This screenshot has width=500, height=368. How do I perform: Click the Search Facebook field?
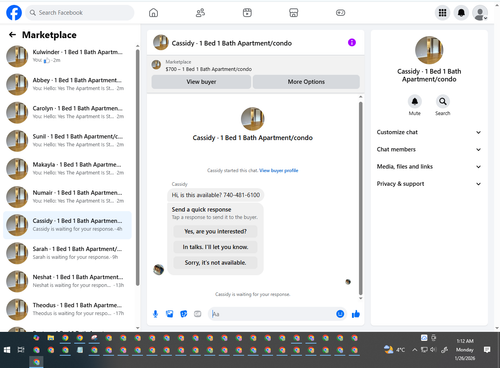pos(80,13)
